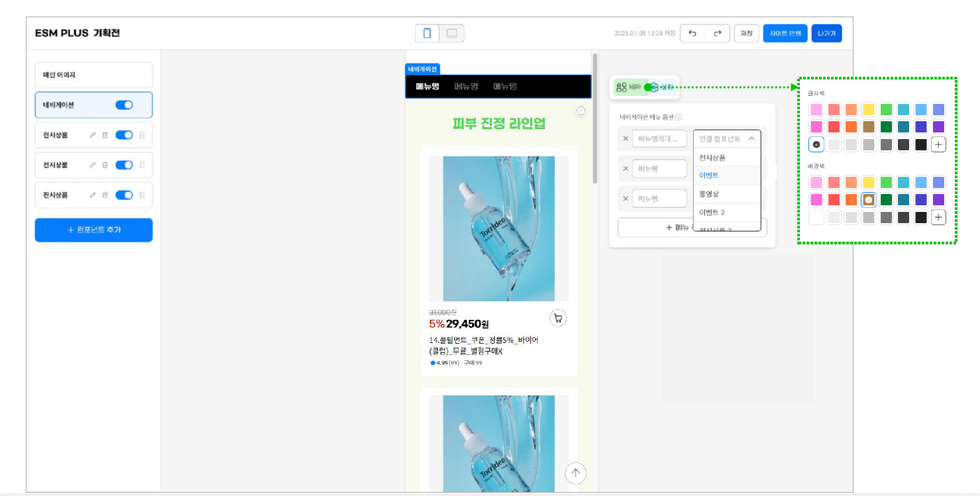Click info icon beside 네비게이션 메뉴 옵션

679,117
